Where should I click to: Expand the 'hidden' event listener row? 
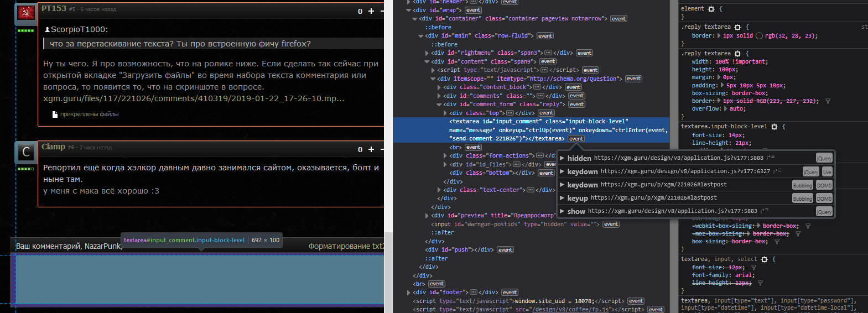pyautogui.click(x=562, y=158)
